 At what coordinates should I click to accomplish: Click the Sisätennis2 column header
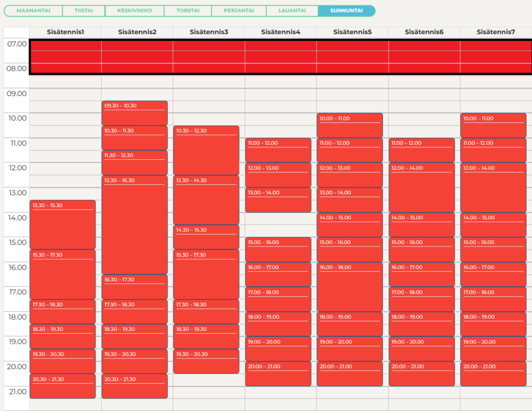pos(137,32)
